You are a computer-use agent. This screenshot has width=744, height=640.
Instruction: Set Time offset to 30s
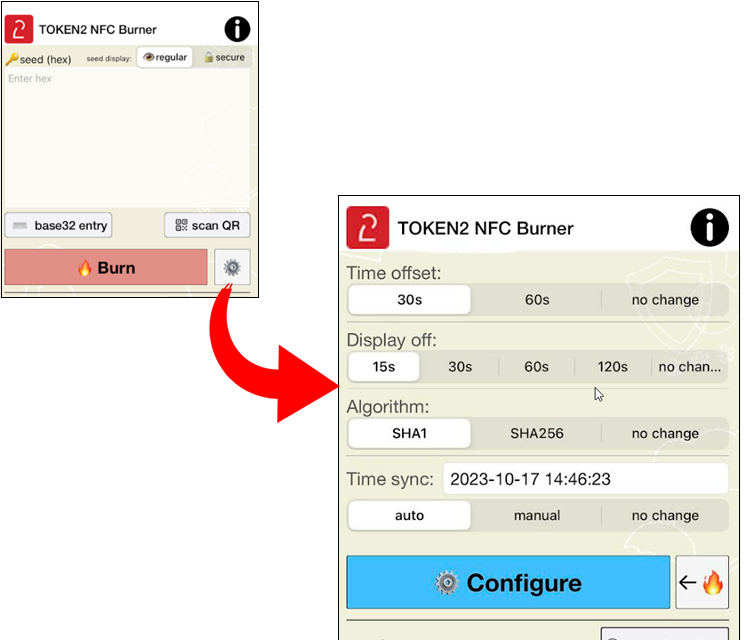[409, 300]
